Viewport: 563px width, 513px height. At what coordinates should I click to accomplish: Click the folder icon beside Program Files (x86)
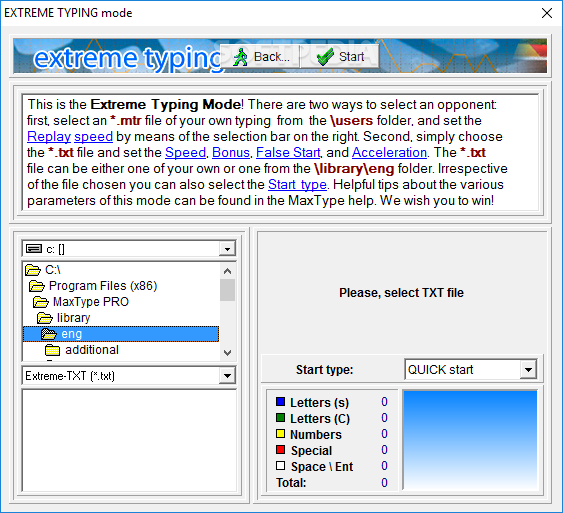(37, 286)
